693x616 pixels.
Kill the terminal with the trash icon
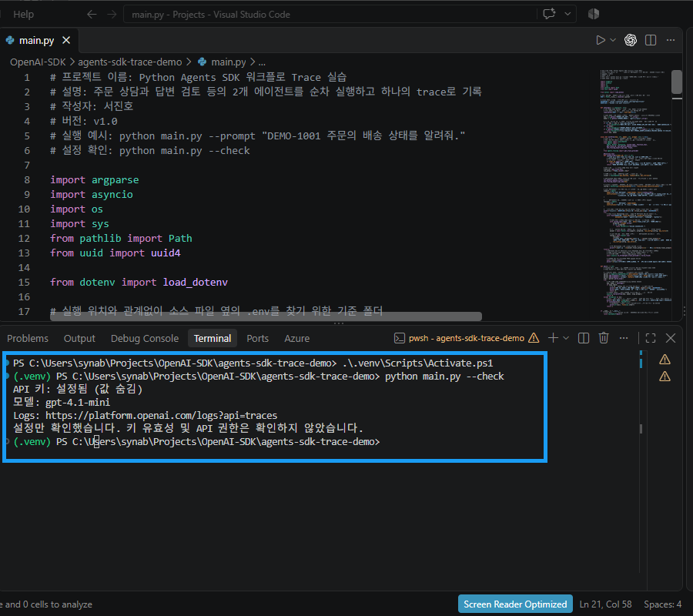604,339
